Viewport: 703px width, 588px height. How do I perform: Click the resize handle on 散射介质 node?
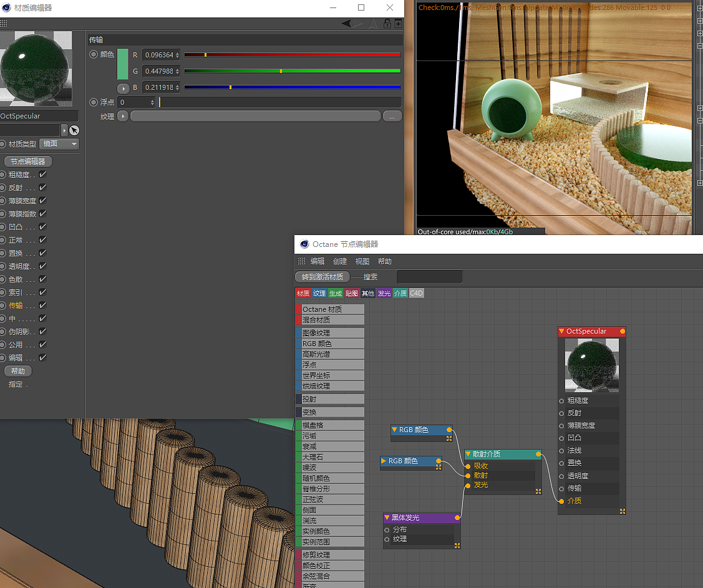pos(538,491)
